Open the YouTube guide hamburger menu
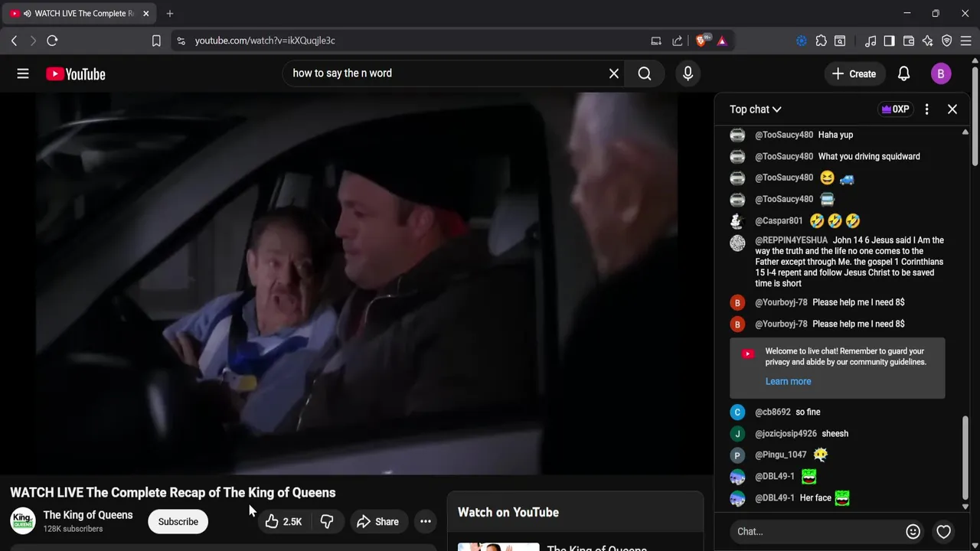The width and height of the screenshot is (980, 551). [x=23, y=73]
